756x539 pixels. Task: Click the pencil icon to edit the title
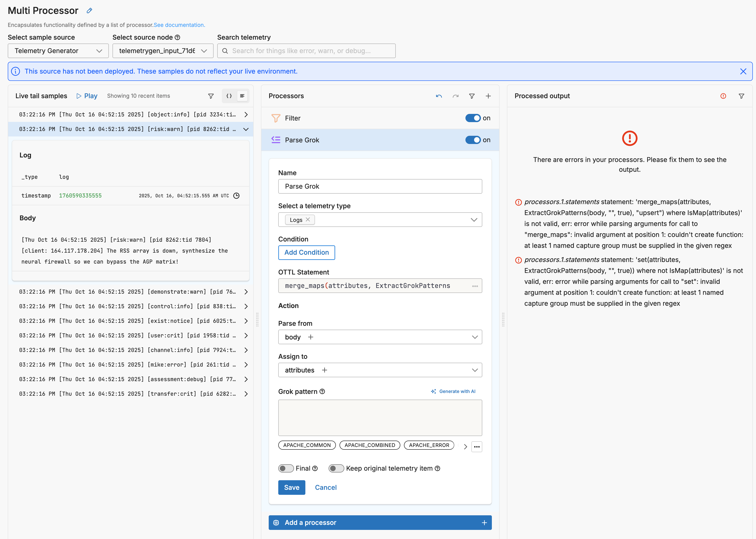(89, 11)
